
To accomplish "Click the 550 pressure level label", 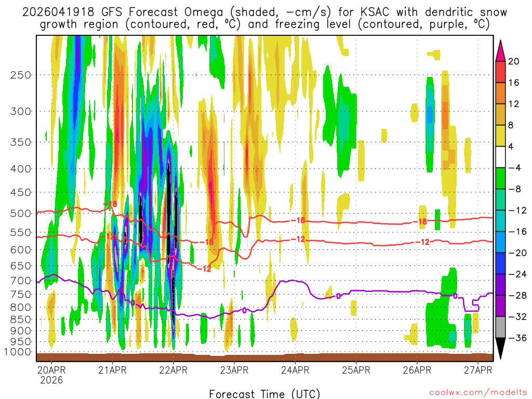I will point(21,232).
